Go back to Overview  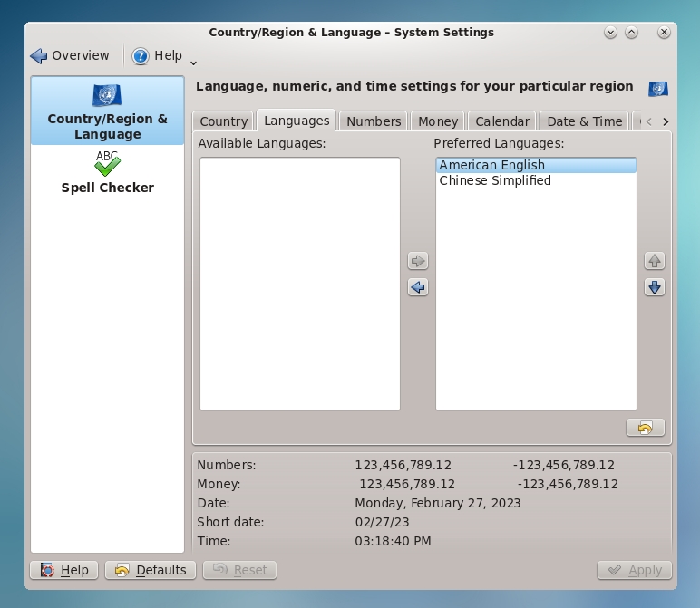(x=70, y=56)
